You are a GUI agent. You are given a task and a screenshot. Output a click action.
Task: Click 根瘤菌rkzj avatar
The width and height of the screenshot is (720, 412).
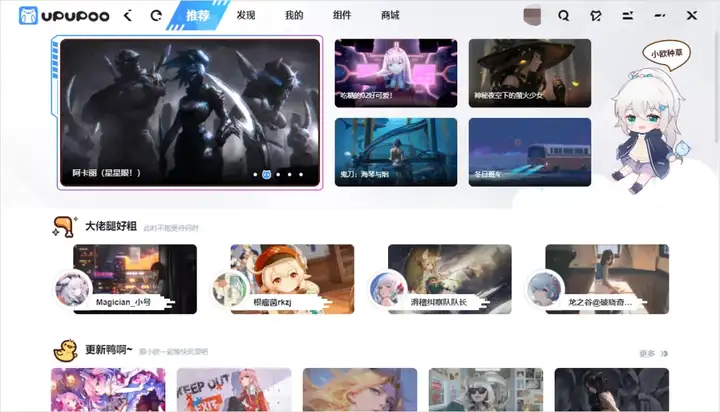click(x=230, y=288)
